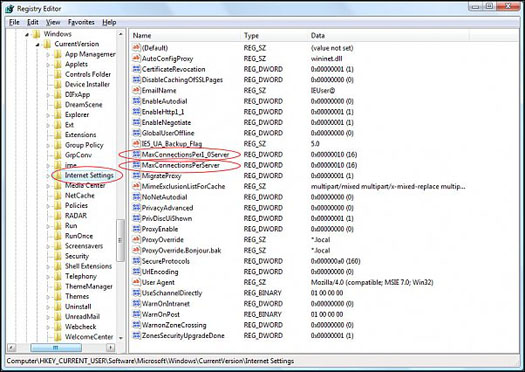Select the Internet Settings key
Viewport: 525px width, 372px height.
coord(89,175)
